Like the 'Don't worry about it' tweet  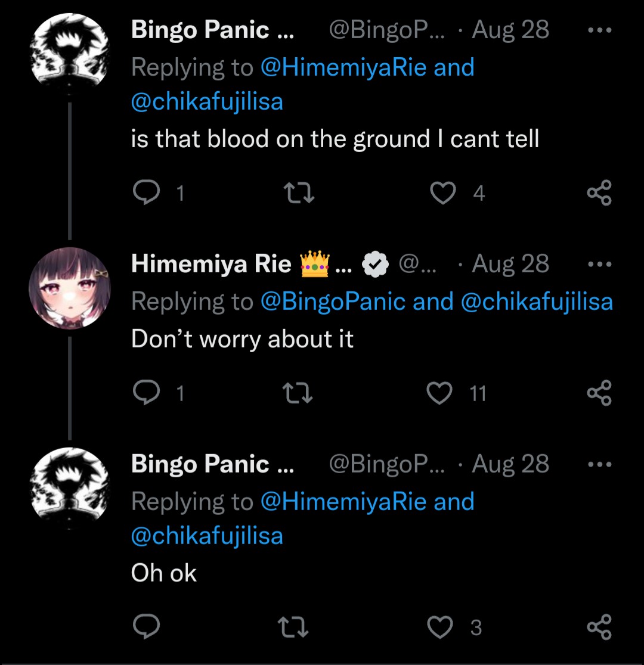[441, 393]
